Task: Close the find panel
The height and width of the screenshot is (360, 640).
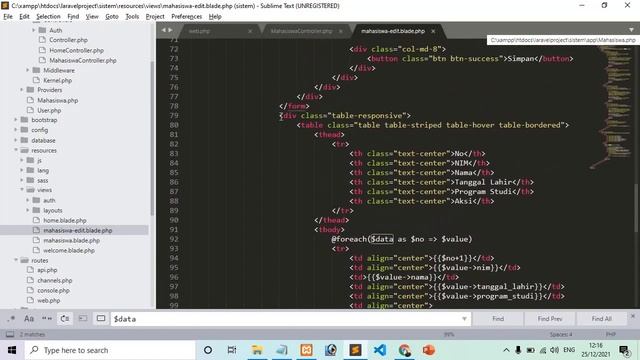Action: click(633, 316)
